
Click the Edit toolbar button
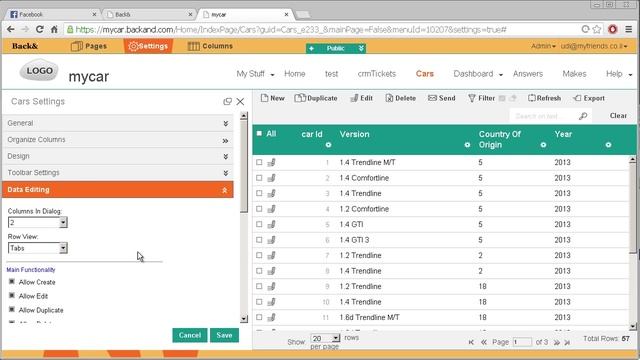(361, 98)
